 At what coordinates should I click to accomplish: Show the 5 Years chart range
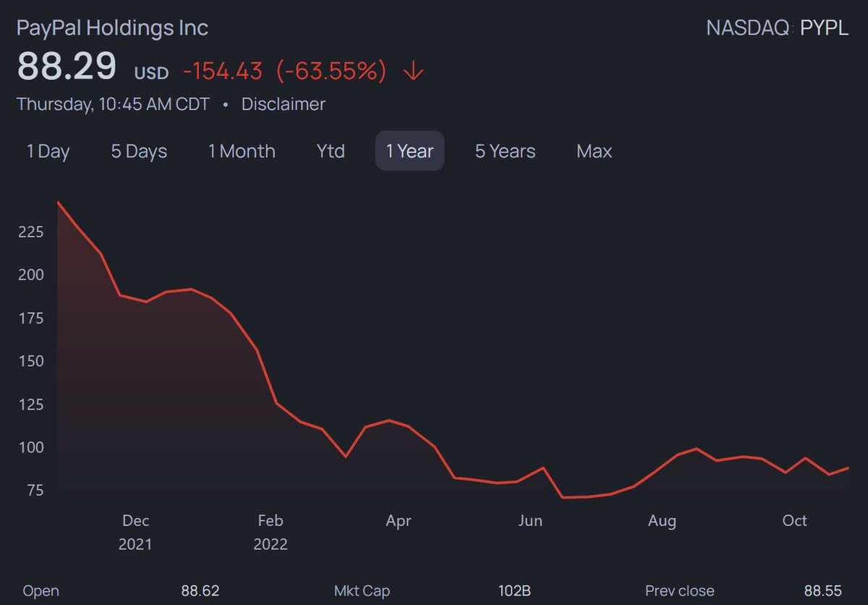coord(505,151)
